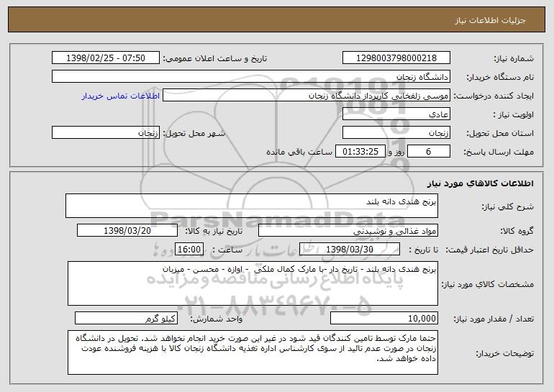The image size is (554, 392).
Task: Click the label واحد شمارش
Action: (x=217, y=319)
